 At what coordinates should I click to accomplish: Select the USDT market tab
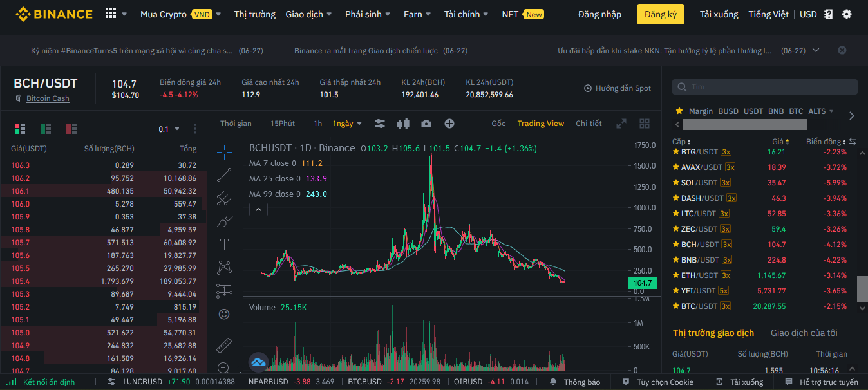click(753, 111)
